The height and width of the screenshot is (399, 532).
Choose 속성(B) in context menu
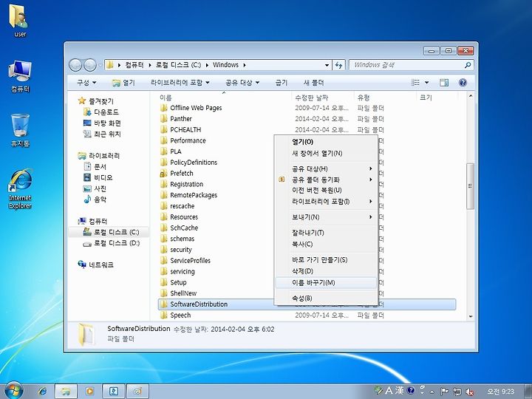pos(327,299)
